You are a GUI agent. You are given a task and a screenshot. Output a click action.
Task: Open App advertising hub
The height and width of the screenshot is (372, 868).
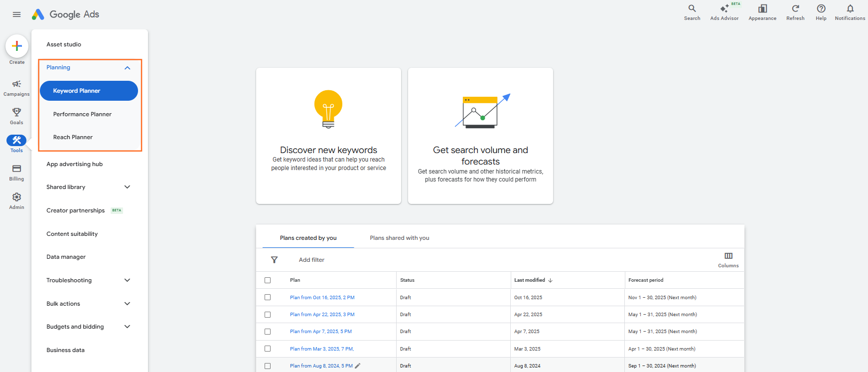tap(75, 164)
